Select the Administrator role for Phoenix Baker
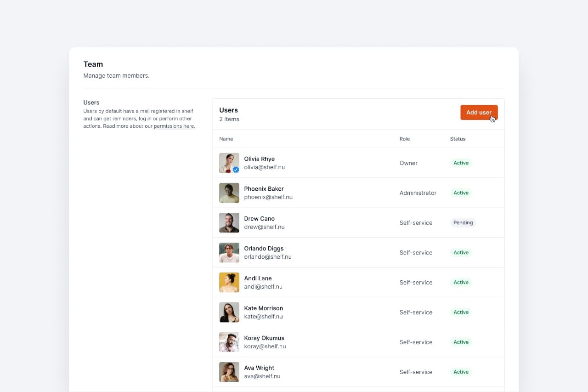Screen dimensions: 588x392 (x=418, y=193)
